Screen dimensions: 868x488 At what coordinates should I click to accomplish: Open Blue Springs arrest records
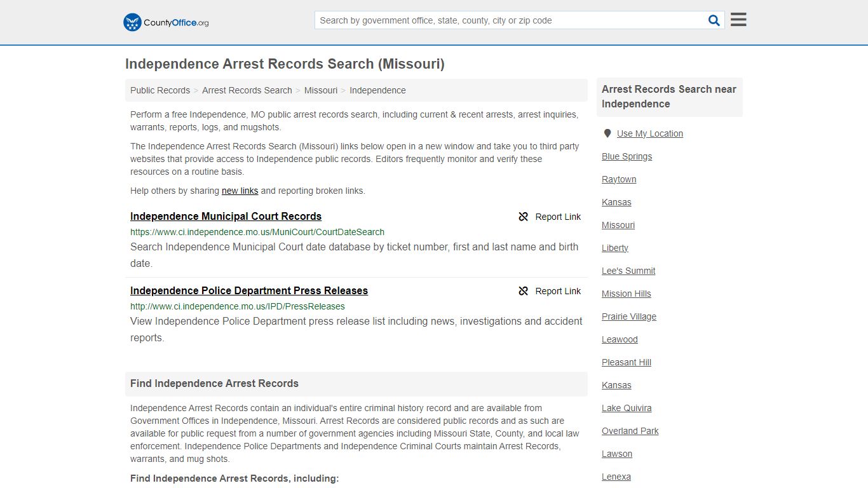pos(627,156)
